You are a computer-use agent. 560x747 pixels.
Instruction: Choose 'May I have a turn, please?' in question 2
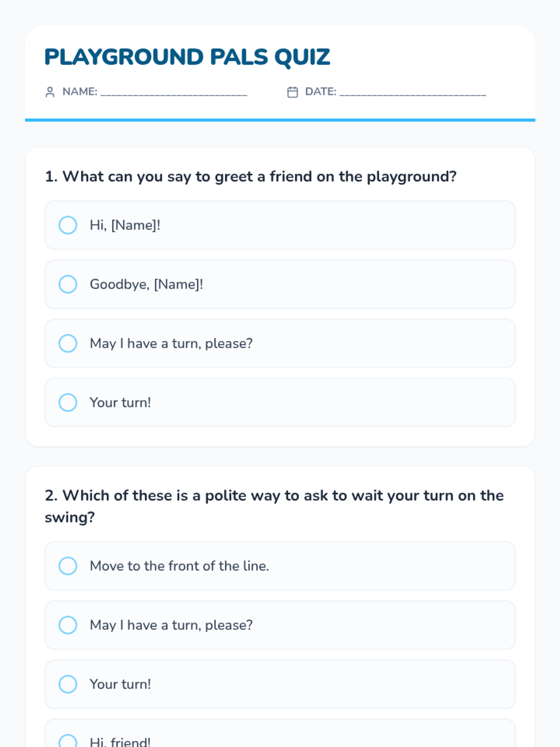[68, 625]
